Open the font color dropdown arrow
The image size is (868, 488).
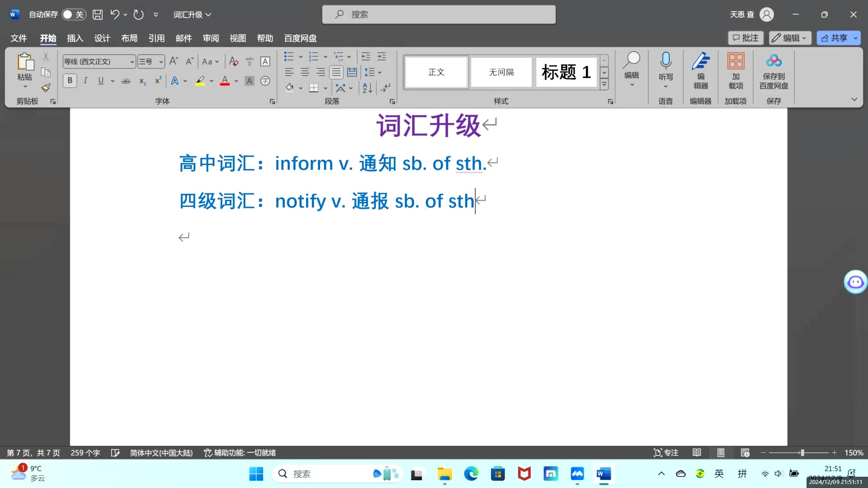236,81
